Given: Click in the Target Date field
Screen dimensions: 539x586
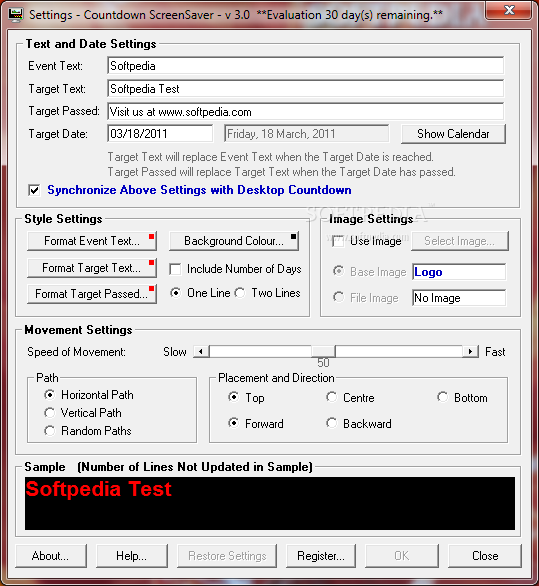Looking at the screenshot, I should point(160,134).
